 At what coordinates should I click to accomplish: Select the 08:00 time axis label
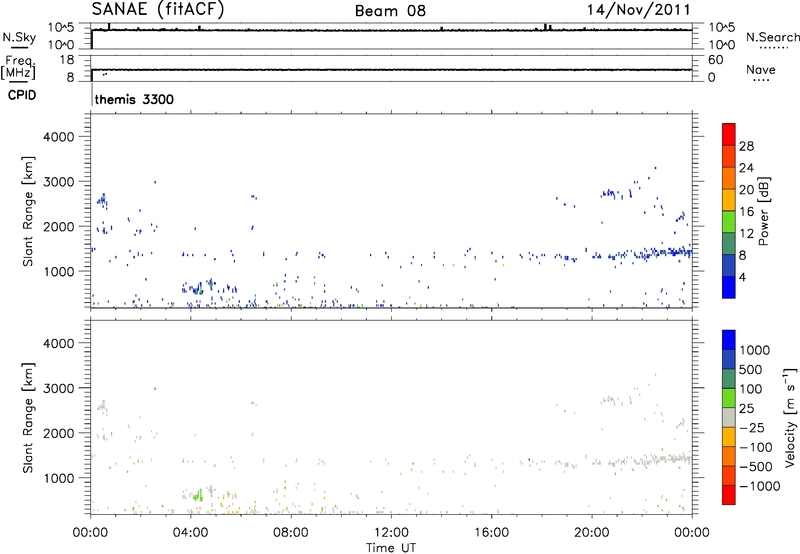point(291,533)
